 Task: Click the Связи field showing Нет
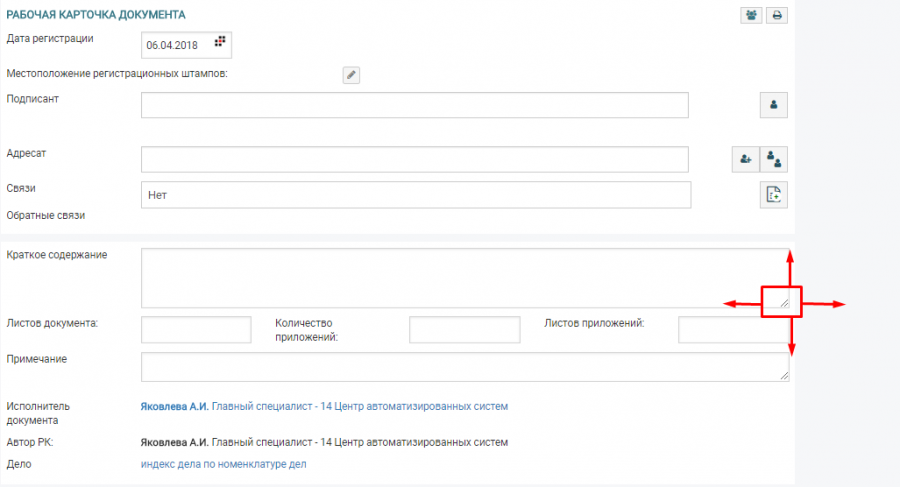[x=414, y=195]
